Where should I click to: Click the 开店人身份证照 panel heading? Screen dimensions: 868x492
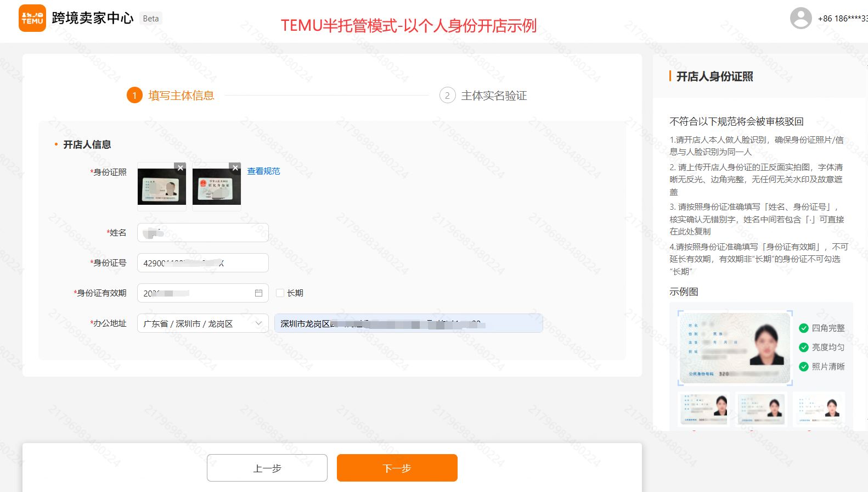coord(714,76)
